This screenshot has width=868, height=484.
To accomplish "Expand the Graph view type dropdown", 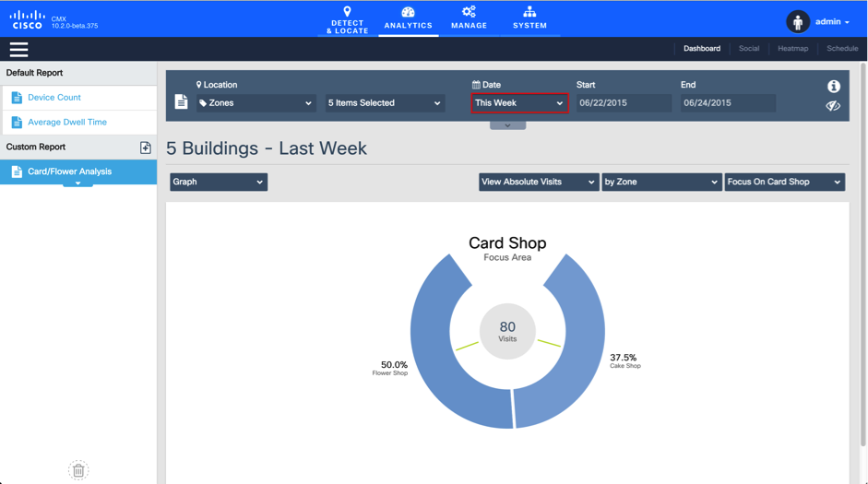I will coord(219,182).
